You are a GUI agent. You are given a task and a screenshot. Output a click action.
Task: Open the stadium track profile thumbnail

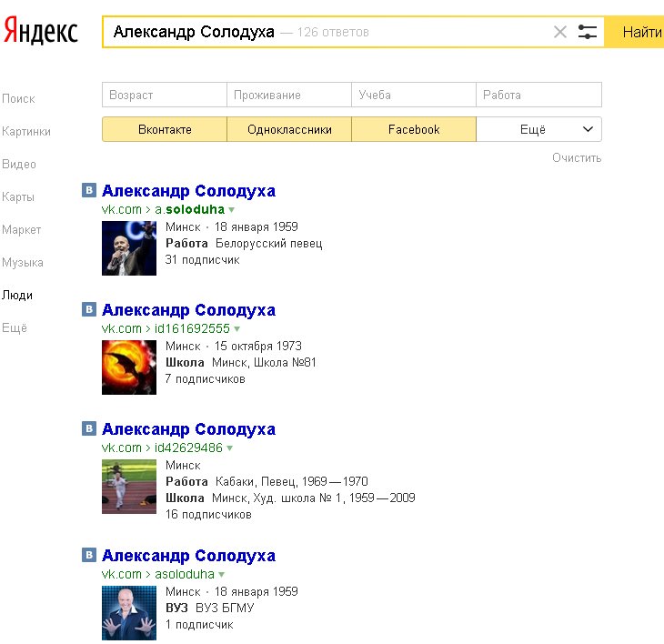pos(129,487)
